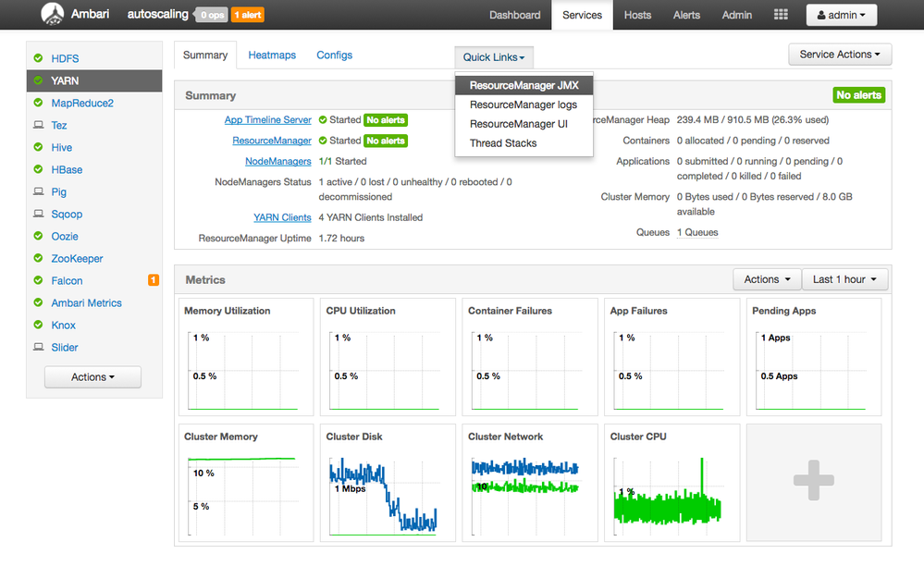Screen dimensions: 924x566
Task: Expand the Service Actions dropdown
Action: (840, 55)
